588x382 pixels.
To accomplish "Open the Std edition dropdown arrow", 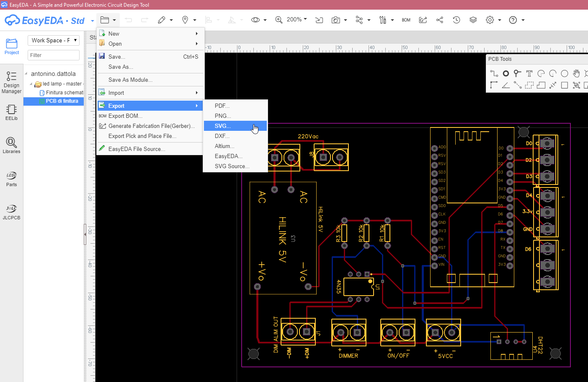I will [93, 21].
